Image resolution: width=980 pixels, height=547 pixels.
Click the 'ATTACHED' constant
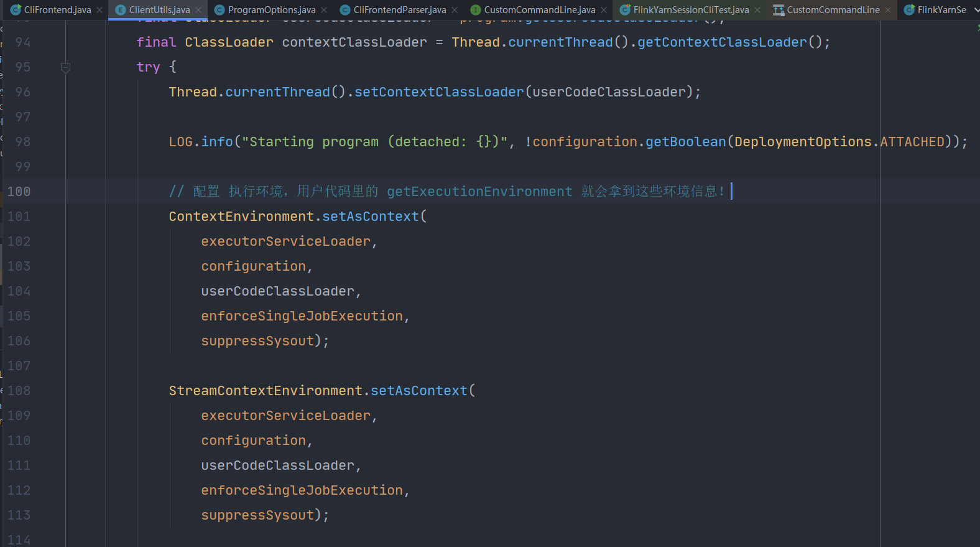tap(912, 142)
